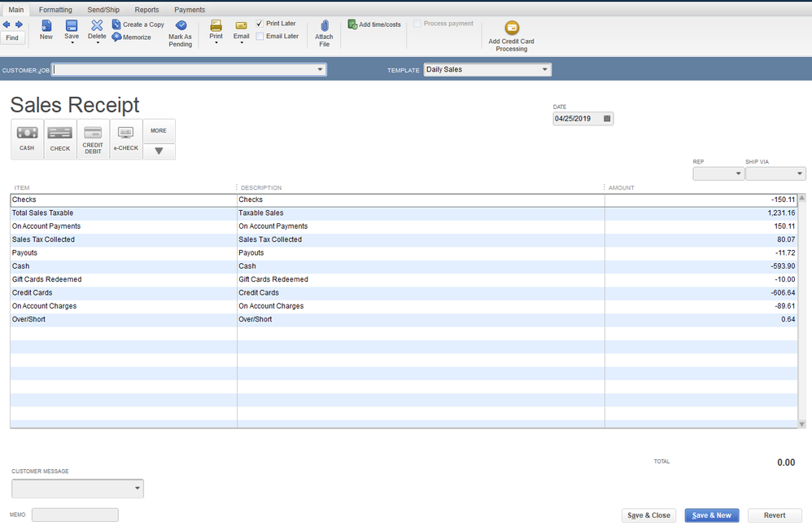The height and width of the screenshot is (526, 812).
Task: Enable the Email Later checkbox
Action: tap(260, 37)
